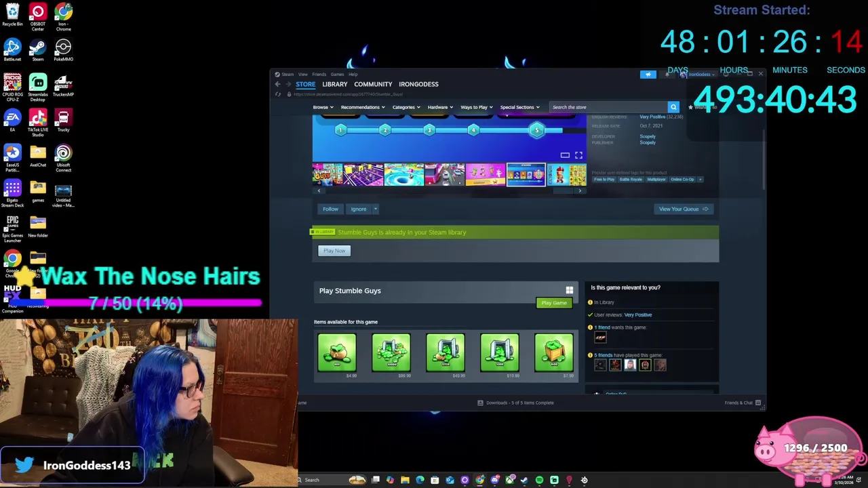Open Steam announcements megaphone icon
The width and height of the screenshot is (868, 488).
click(648, 74)
